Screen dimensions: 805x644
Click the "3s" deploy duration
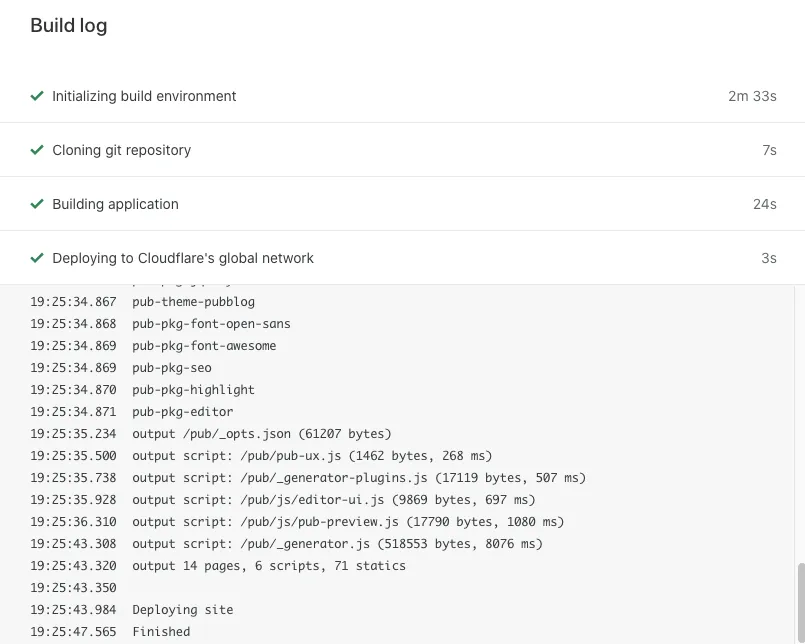[766, 257]
